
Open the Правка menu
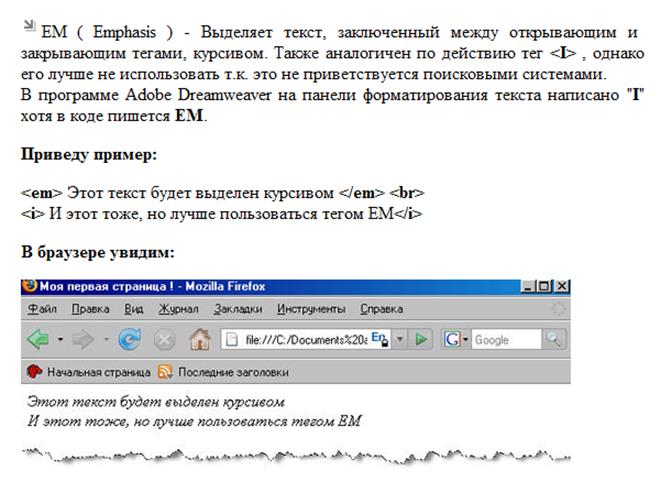tap(91, 309)
